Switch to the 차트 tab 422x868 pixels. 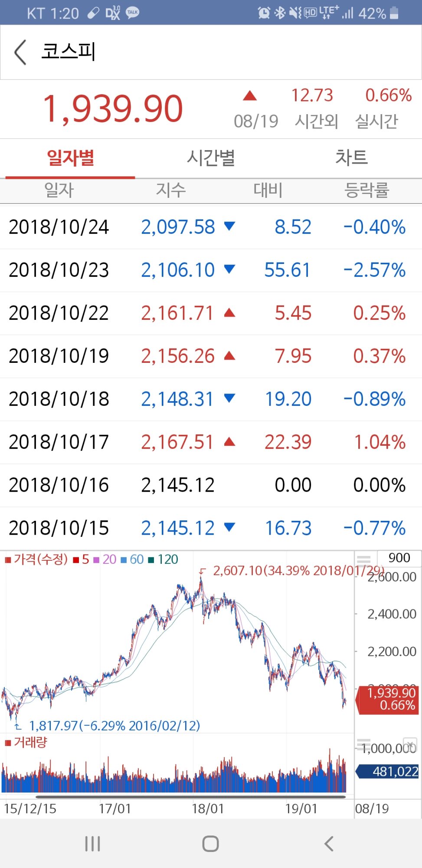351,158
